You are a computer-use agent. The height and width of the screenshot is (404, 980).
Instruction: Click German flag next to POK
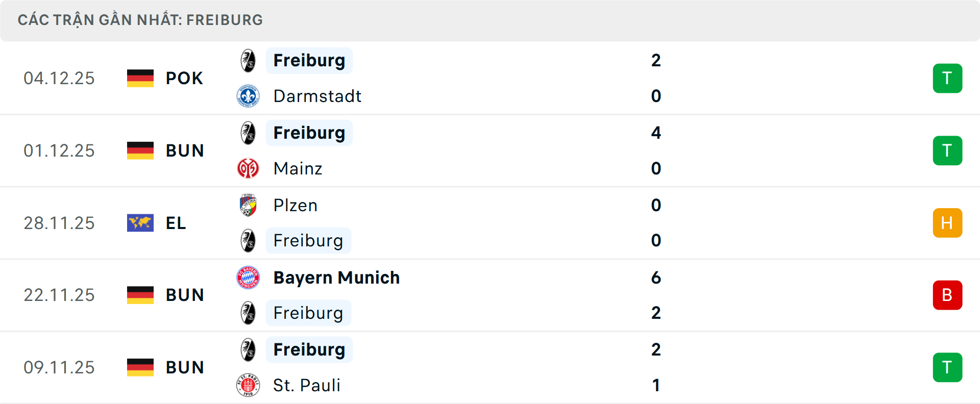140,78
